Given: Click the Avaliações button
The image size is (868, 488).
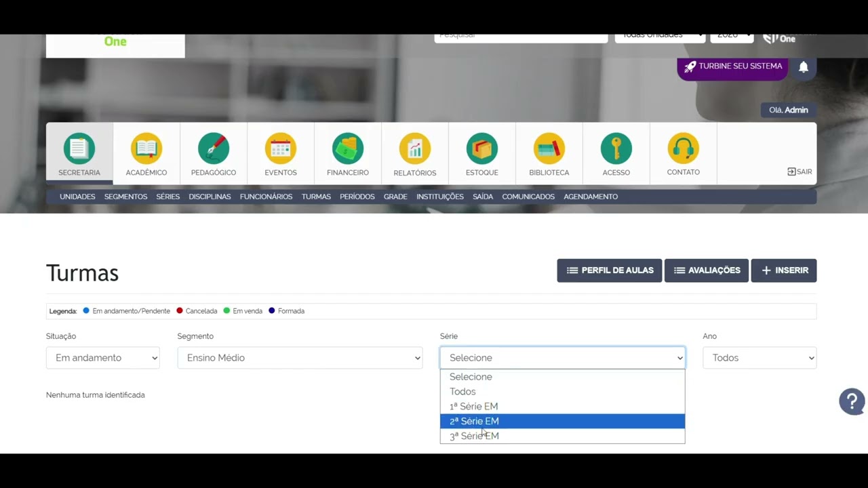Looking at the screenshot, I should pyautogui.click(x=707, y=270).
